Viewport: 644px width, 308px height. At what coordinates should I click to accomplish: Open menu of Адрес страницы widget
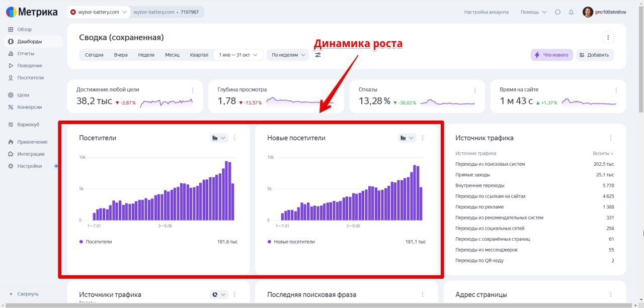(611, 294)
